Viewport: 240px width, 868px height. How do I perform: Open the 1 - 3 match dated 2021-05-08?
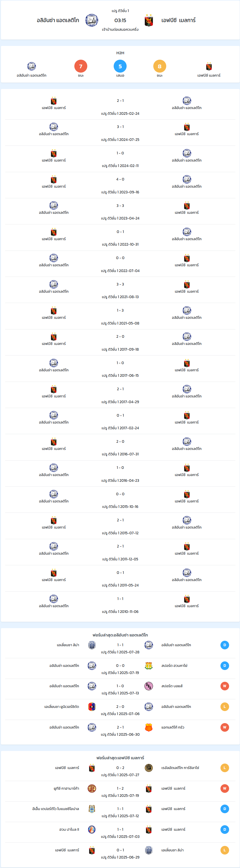coord(120,316)
